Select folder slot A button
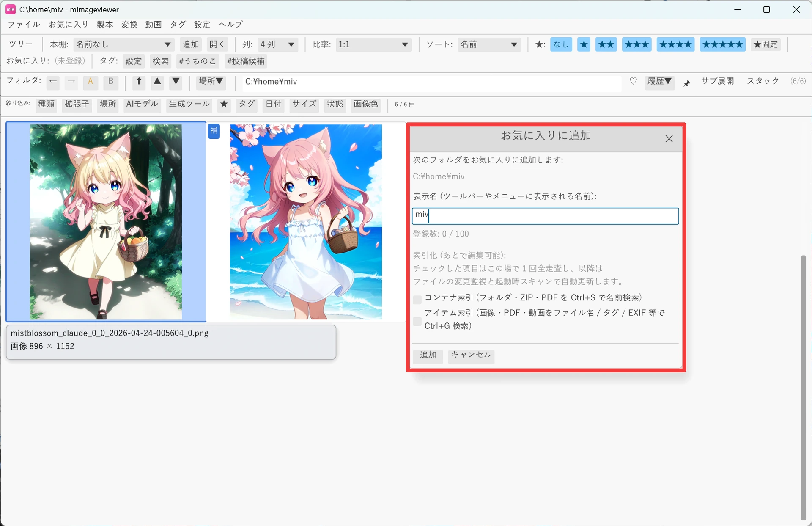The image size is (812, 526). (91, 82)
